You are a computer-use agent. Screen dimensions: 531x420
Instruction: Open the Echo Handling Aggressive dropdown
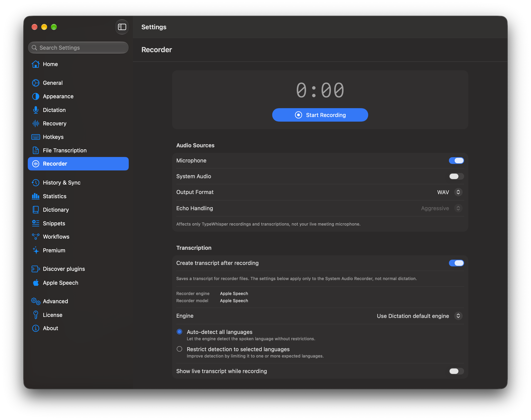pyautogui.click(x=442, y=208)
